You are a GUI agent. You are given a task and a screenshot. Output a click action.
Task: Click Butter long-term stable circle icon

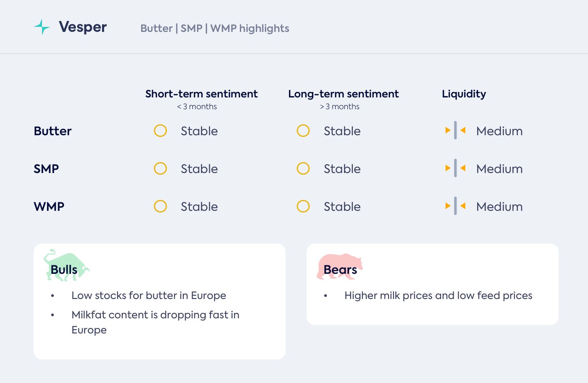[303, 131]
